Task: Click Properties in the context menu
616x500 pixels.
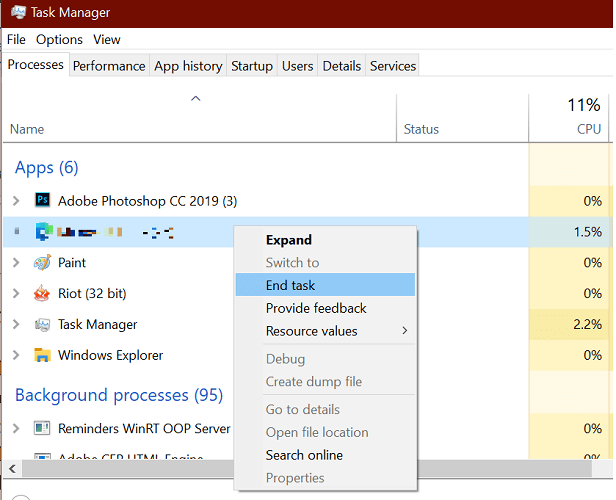Action: 325,478
